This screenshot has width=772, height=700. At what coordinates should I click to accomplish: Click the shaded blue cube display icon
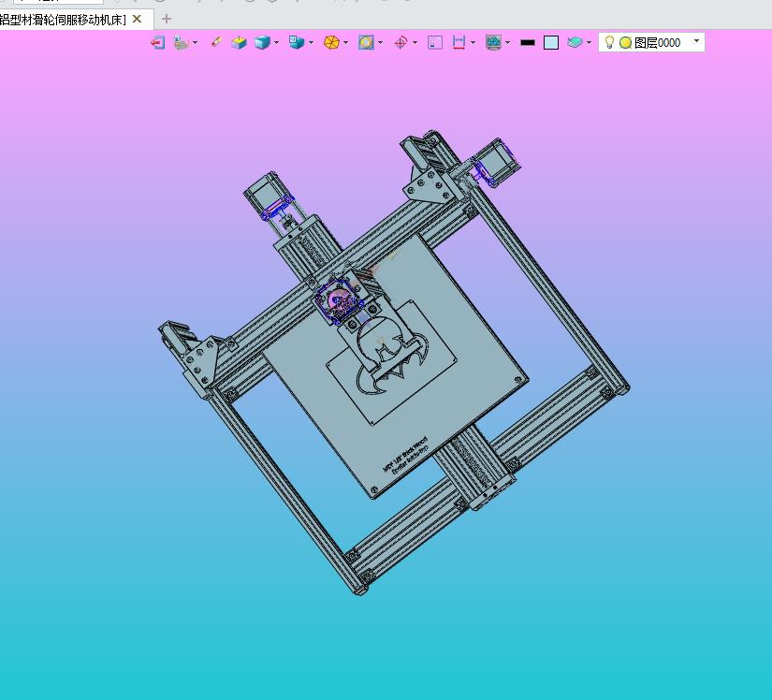[262, 43]
